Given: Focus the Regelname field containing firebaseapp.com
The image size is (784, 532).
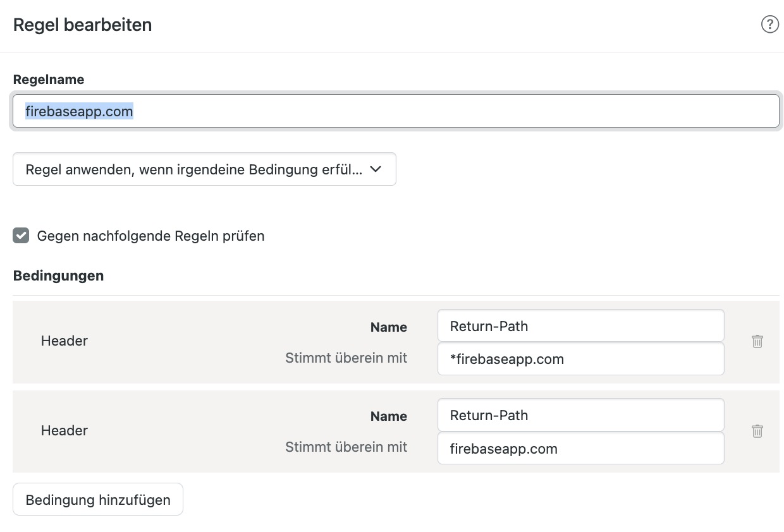Looking at the screenshot, I should [396, 112].
